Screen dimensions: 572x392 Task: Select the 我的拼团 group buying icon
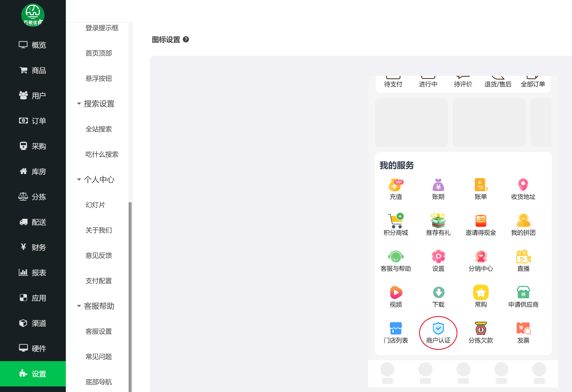tap(523, 225)
